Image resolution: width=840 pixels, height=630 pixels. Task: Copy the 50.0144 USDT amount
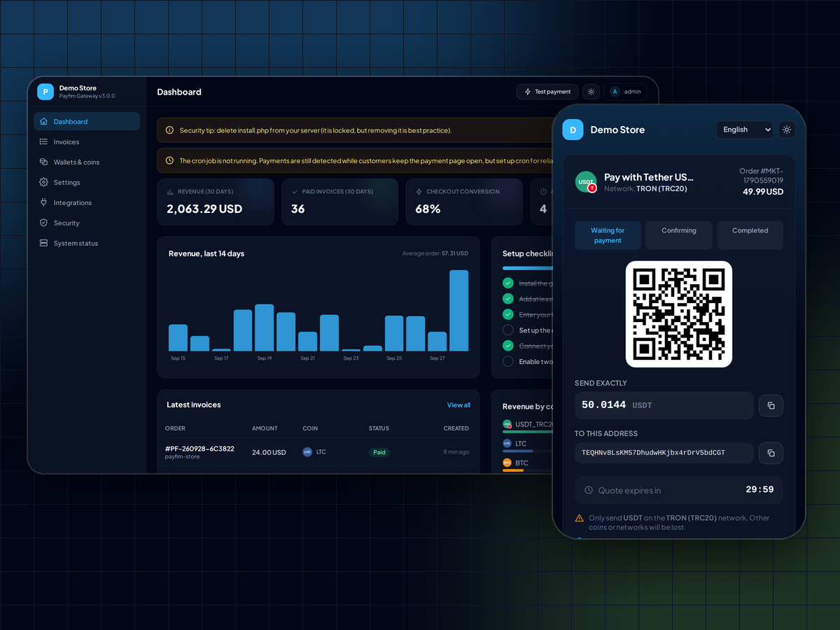pyautogui.click(x=771, y=405)
